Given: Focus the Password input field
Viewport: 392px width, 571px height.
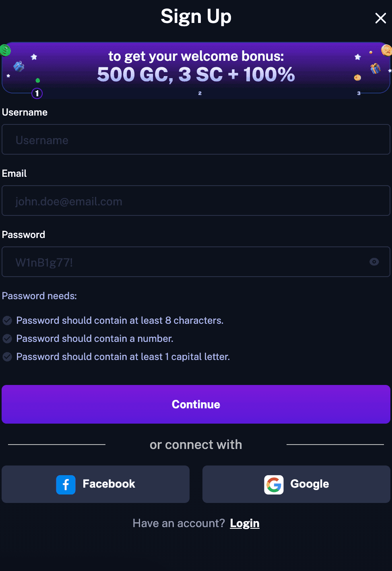Looking at the screenshot, I should pos(181,262).
